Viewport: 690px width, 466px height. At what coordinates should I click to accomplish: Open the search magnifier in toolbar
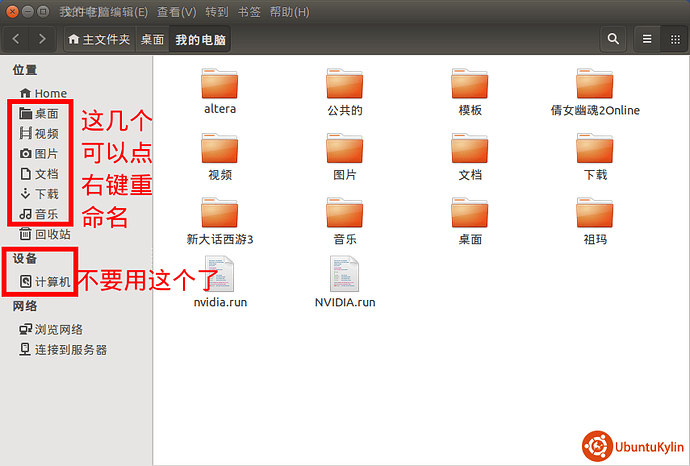tap(613, 39)
